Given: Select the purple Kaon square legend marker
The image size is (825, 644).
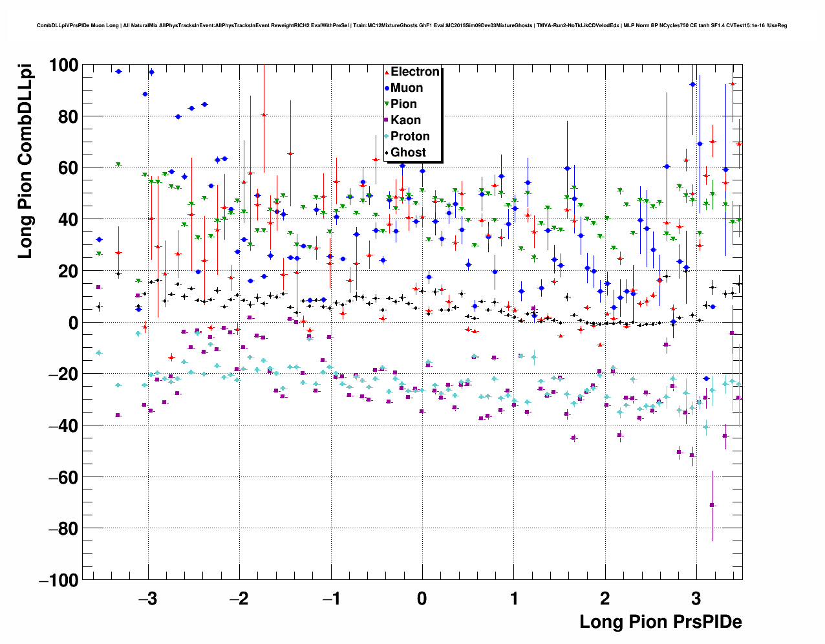Looking at the screenshot, I should tap(387, 120).
